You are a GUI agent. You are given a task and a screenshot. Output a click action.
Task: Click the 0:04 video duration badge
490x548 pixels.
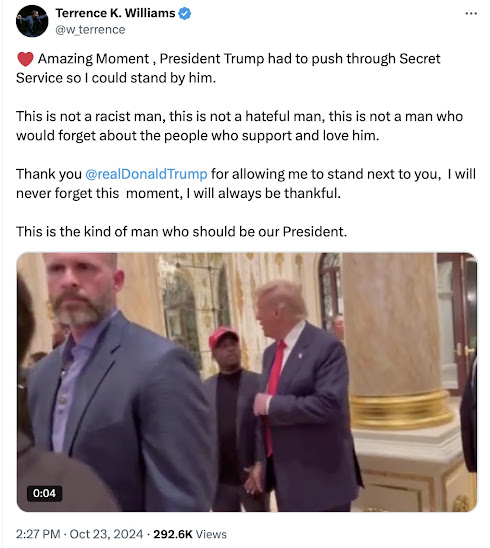pyautogui.click(x=44, y=493)
